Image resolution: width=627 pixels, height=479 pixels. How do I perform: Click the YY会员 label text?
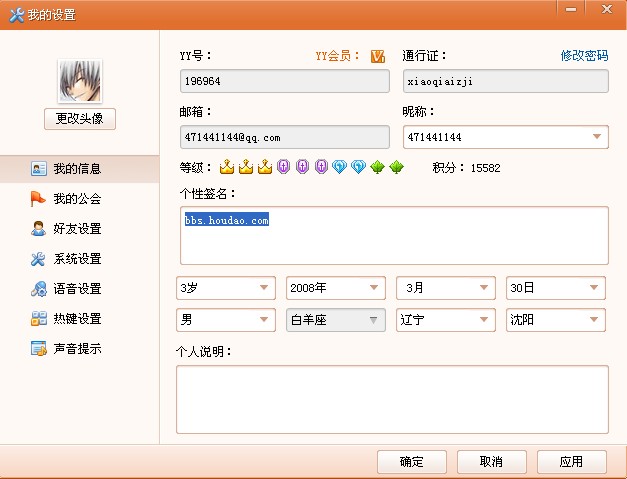coord(337,56)
